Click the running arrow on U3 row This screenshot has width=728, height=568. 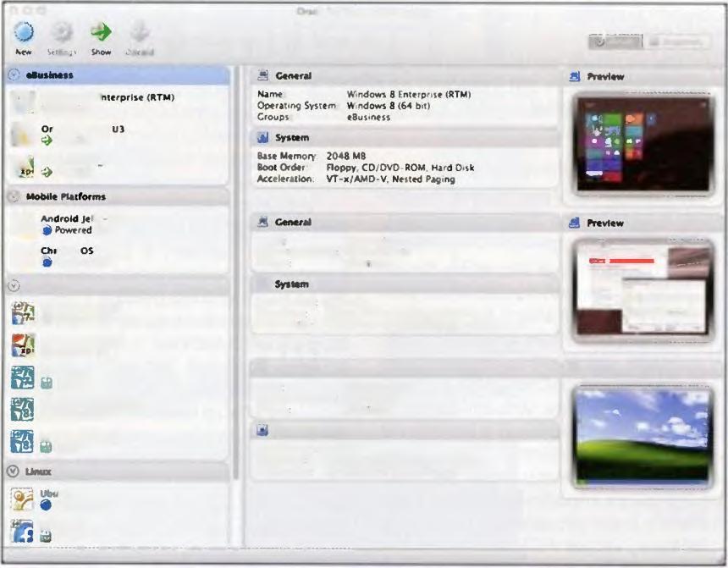click(47, 141)
